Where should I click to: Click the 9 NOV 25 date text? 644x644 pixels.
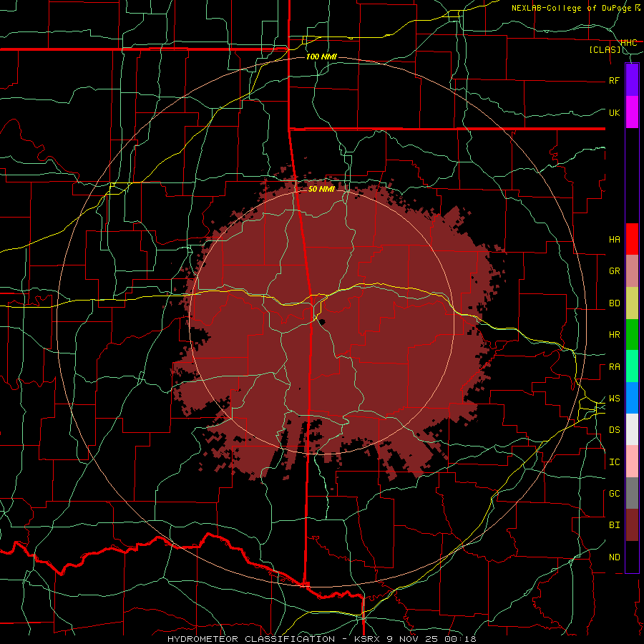[x=413, y=639]
